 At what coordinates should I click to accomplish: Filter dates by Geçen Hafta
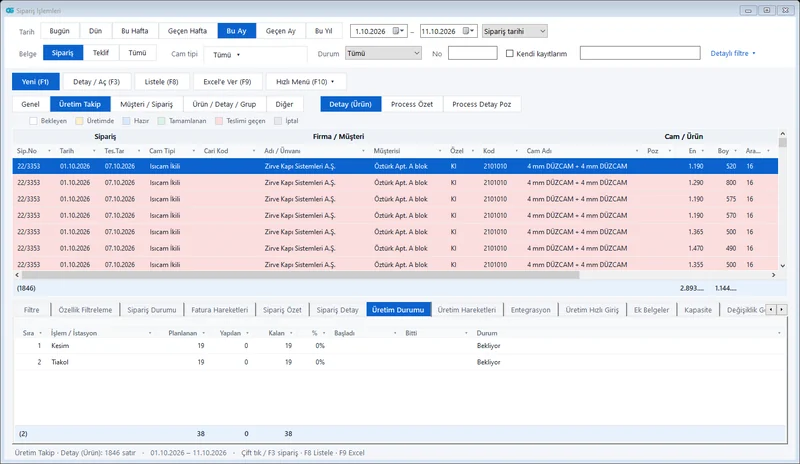pos(187,31)
